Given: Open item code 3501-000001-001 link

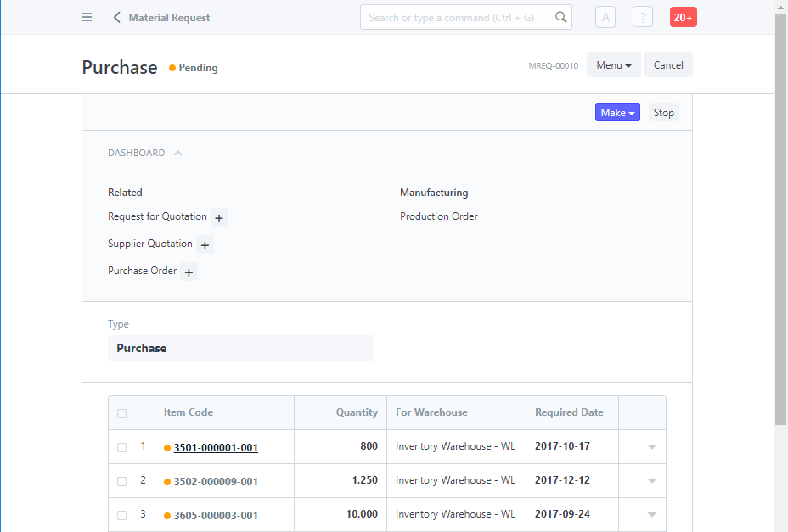Looking at the screenshot, I should click(x=216, y=448).
